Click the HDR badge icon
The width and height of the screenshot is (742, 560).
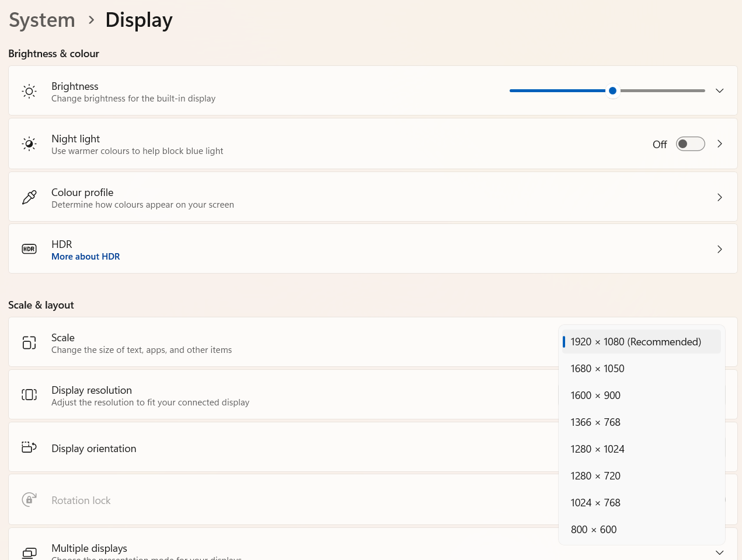point(29,249)
